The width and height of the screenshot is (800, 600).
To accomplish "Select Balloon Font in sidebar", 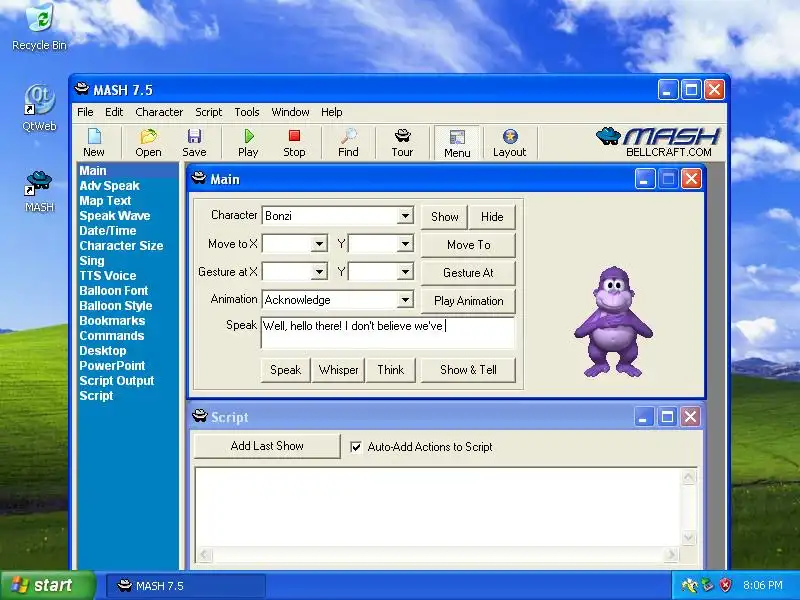I will 113,291.
